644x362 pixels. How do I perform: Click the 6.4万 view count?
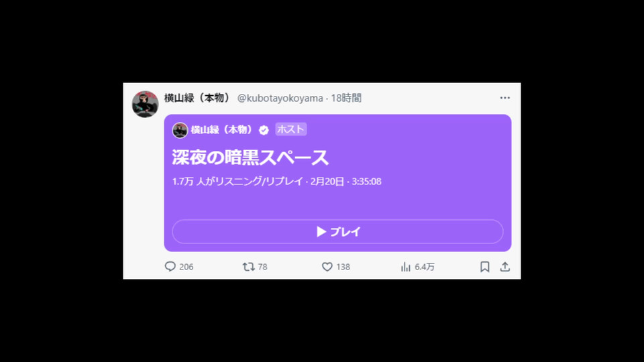pos(425,267)
